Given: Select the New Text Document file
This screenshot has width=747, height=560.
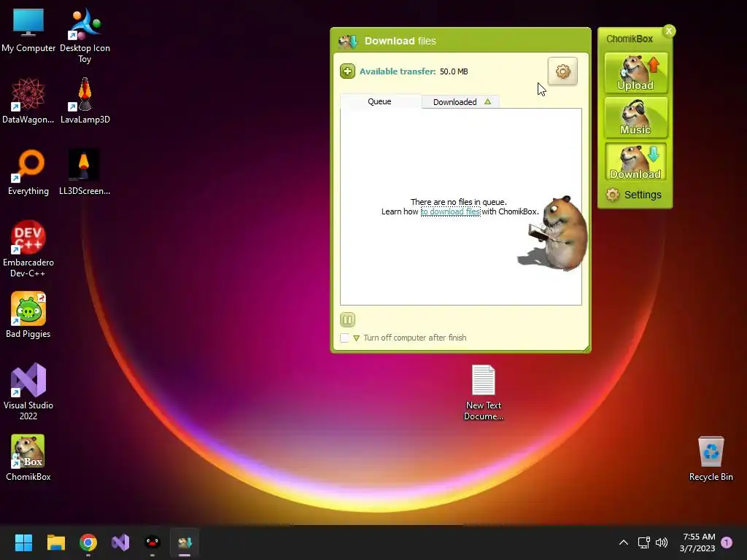Looking at the screenshot, I should pyautogui.click(x=484, y=393).
